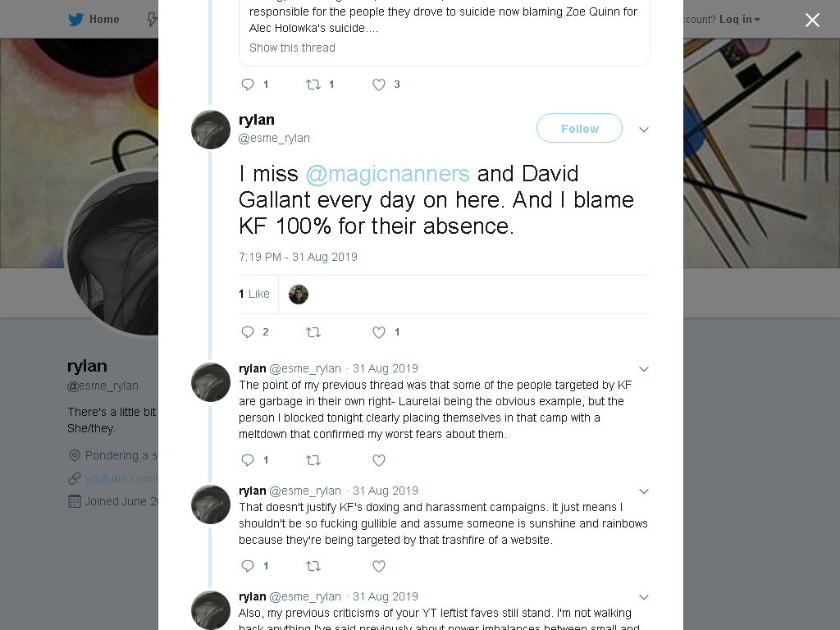Like the tweet about Laurelai example
Viewport: 840px width, 630px height.
coord(379,460)
